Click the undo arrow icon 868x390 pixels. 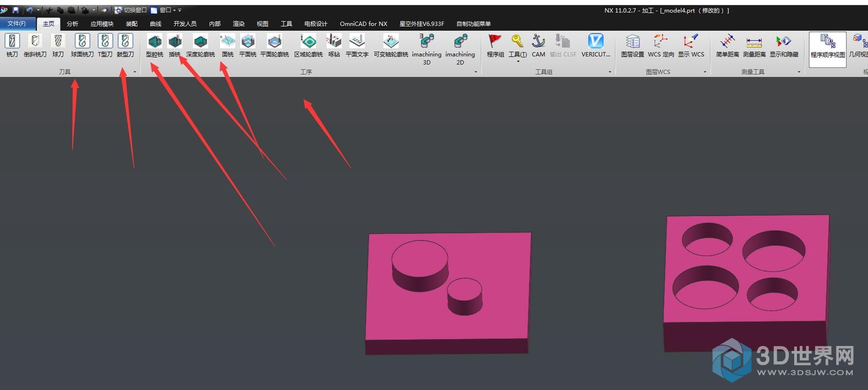[30, 10]
